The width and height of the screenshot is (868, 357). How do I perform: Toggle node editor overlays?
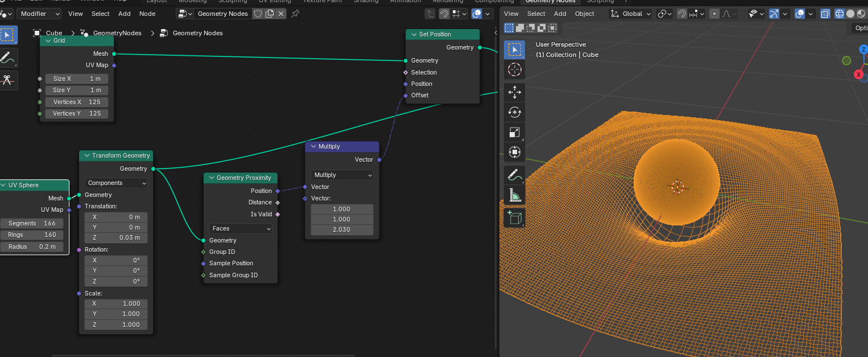478,14
